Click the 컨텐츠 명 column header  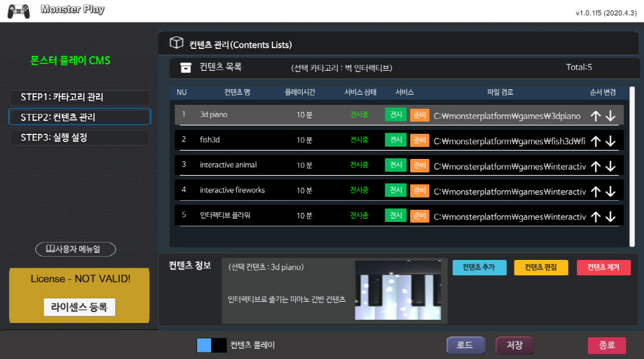tap(237, 92)
